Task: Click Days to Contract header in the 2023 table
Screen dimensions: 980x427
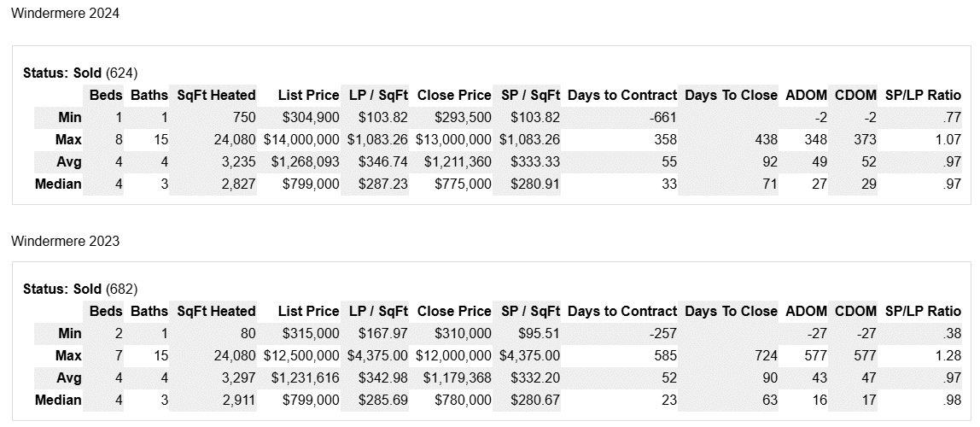Action: click(x=621, y=311)
